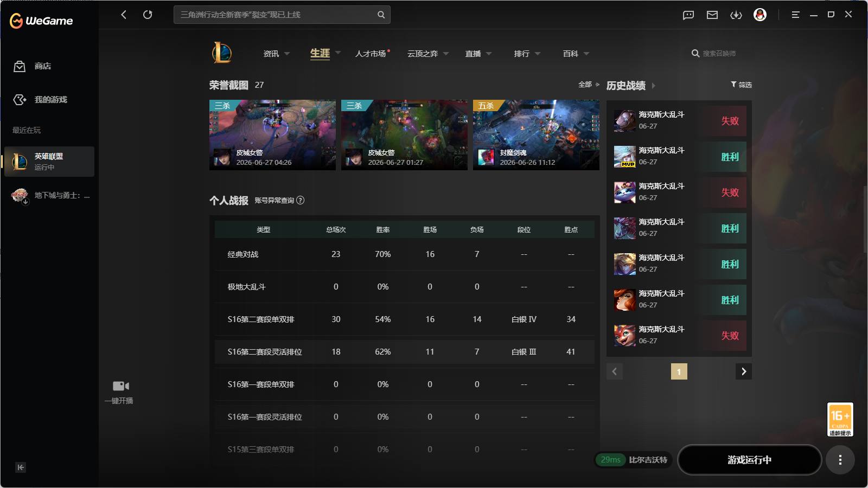The width and height of the screenshot is (868, 488).
Task: Expand the 资讯 dropdown menu
Action: click(x=287, y=54)
